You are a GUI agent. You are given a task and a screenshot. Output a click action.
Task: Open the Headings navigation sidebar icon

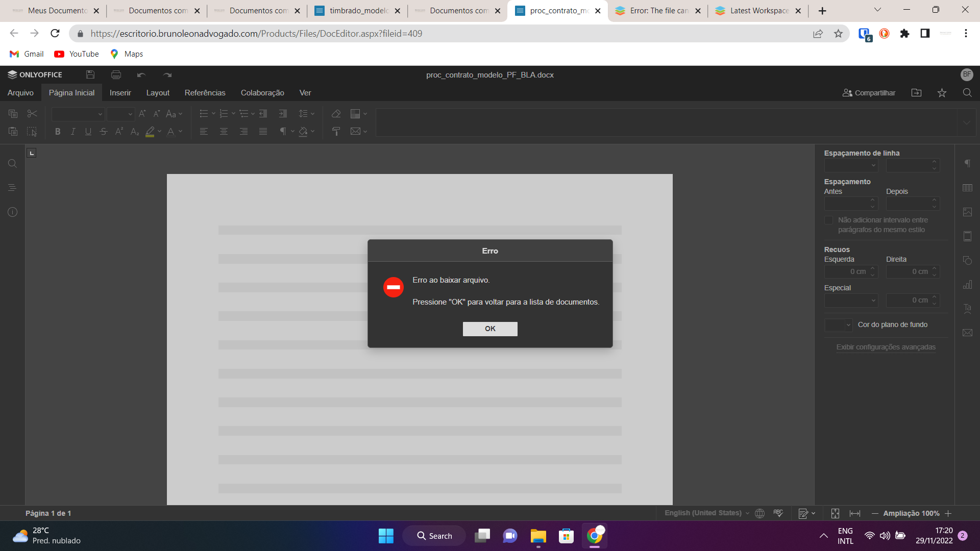click(12, 188)
